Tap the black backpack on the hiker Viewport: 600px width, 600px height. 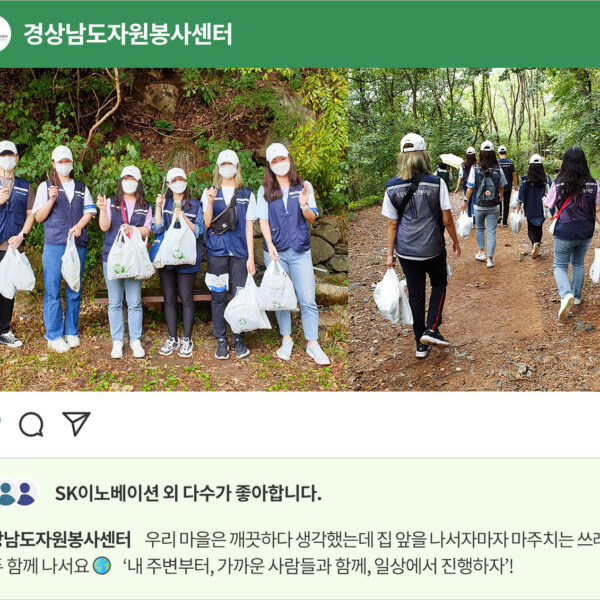coord(487,189)
